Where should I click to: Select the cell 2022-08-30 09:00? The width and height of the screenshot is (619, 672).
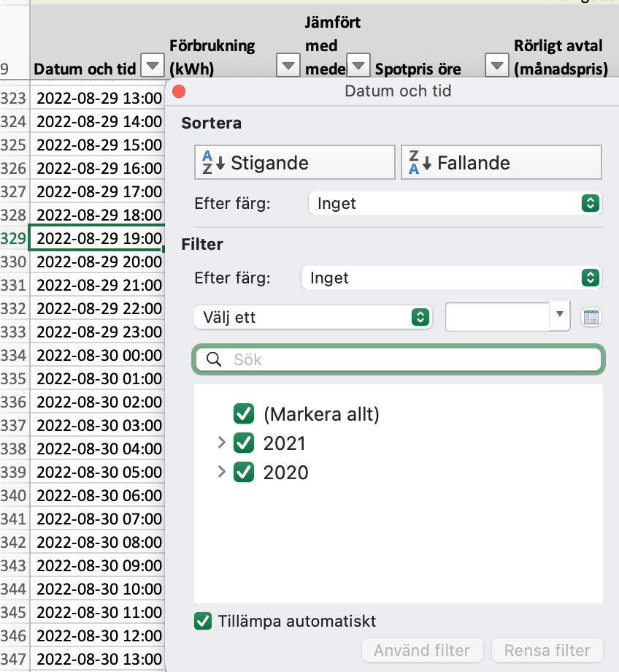pos(98,565)
